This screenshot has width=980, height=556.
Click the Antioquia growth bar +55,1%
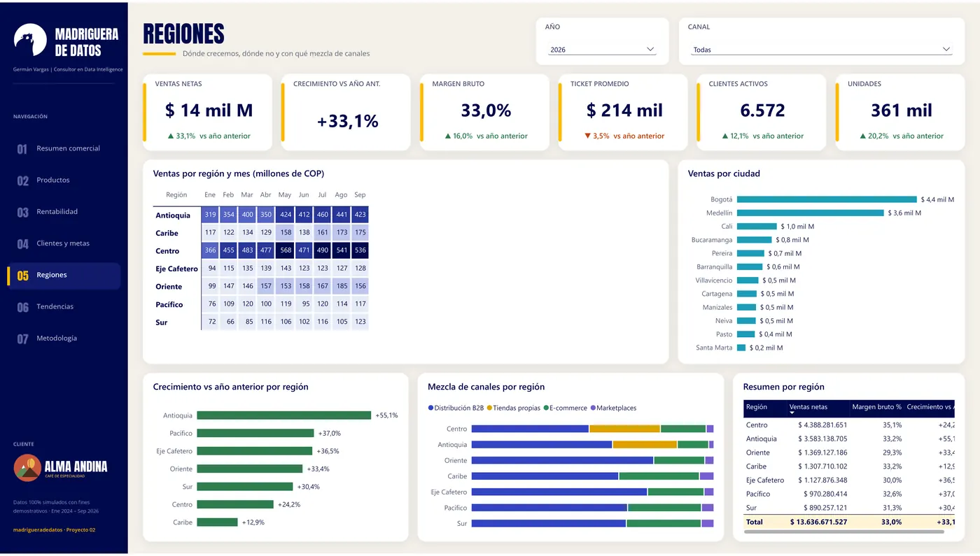(283, 415)
